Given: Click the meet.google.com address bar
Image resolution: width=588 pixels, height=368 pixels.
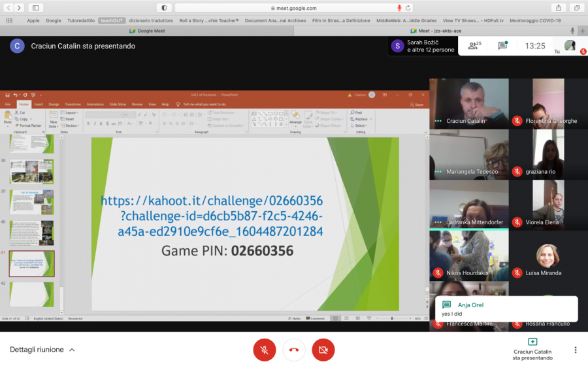Looking at the screenshot, I should (x=293, y=8).
